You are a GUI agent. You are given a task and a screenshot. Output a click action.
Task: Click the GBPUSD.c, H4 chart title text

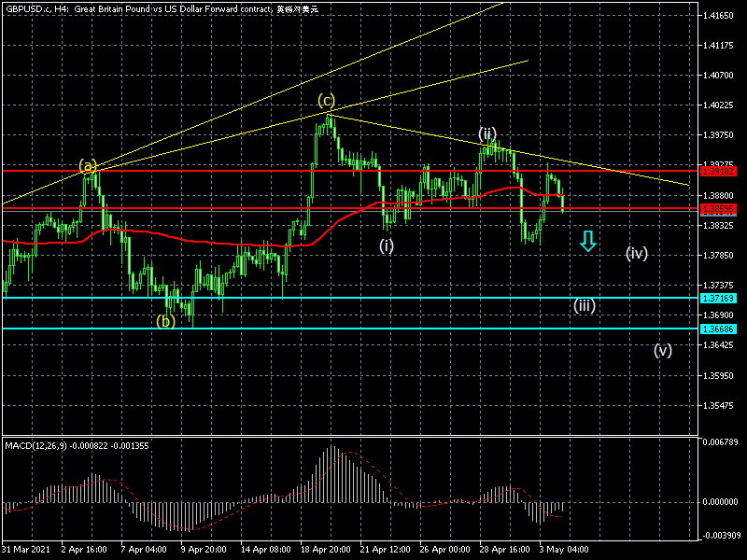[162, 9]
